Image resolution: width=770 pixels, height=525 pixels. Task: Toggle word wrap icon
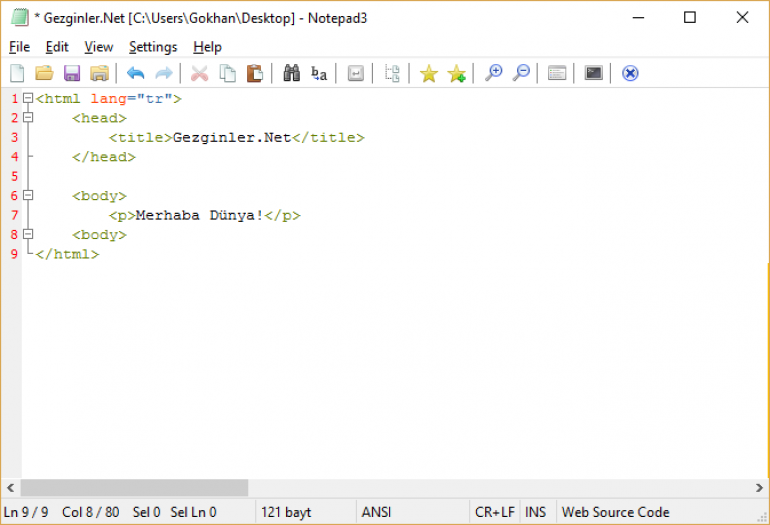[356, 74]
